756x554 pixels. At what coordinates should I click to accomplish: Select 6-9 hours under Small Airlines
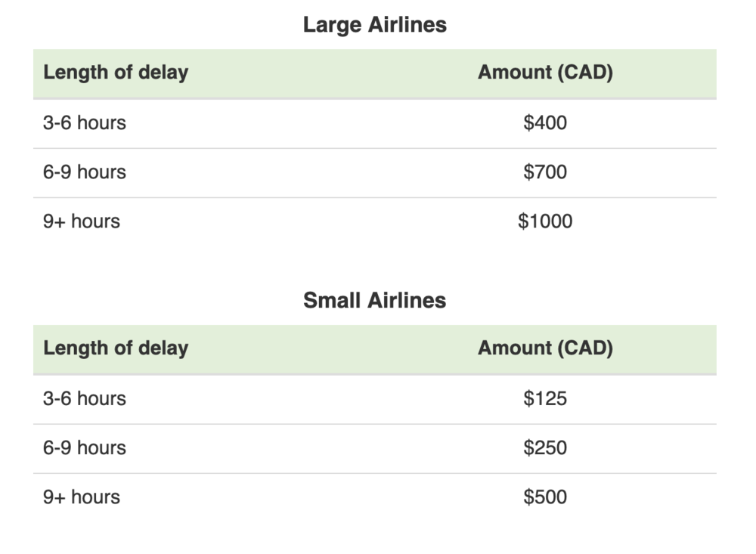[85, 448]
